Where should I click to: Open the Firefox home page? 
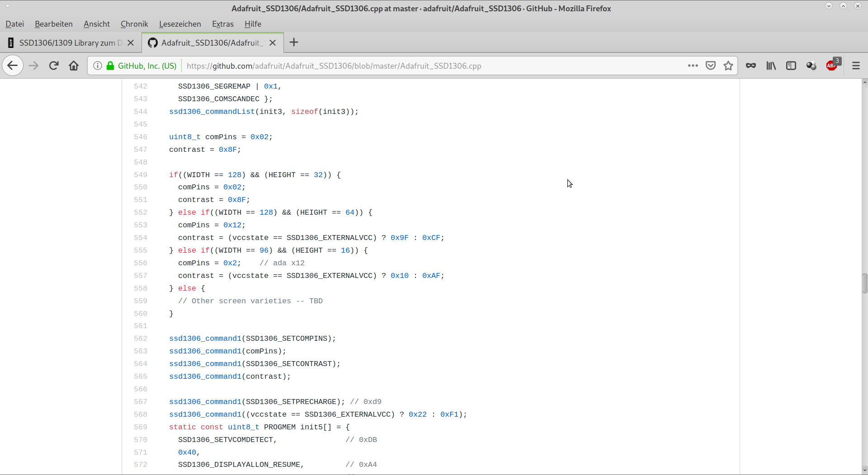point(74,66)
